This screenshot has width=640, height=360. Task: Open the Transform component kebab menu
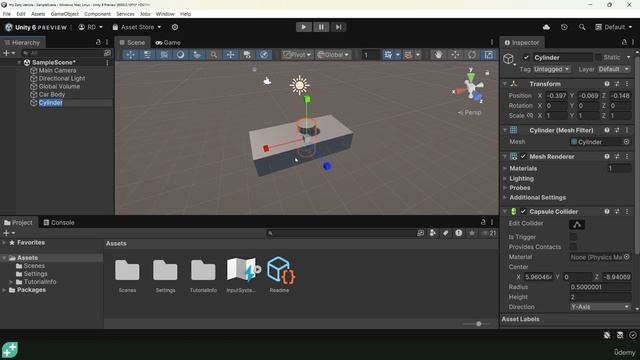click(x=627, y=84)
